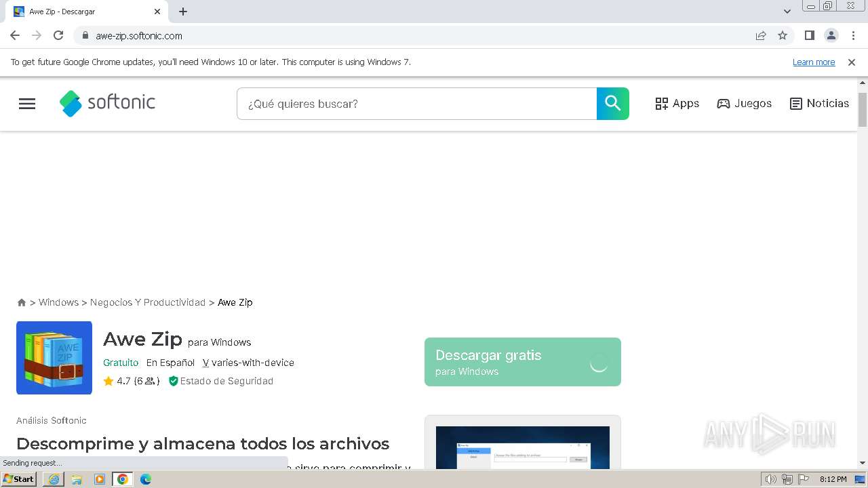Open the Windows breadcrumb link

click(58, 302)
